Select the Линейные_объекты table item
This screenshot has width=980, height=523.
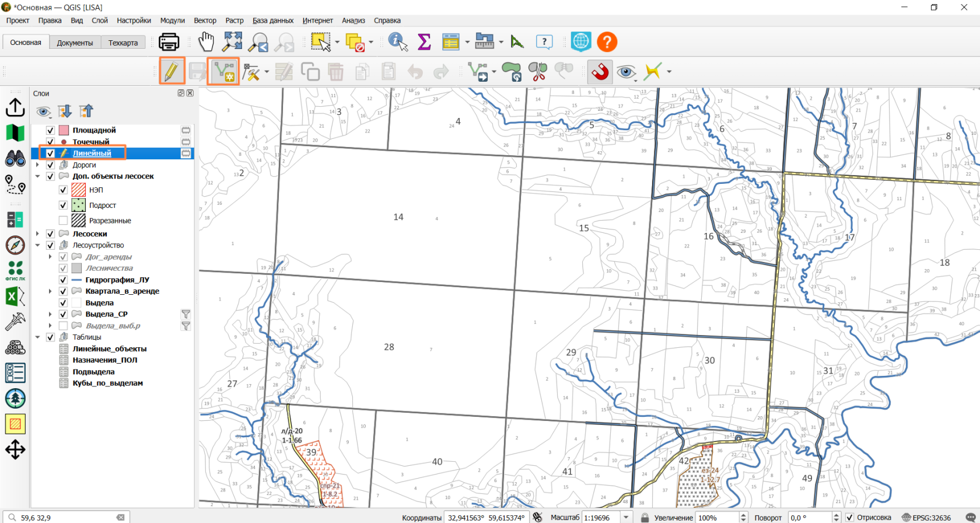tap(110, 348)
